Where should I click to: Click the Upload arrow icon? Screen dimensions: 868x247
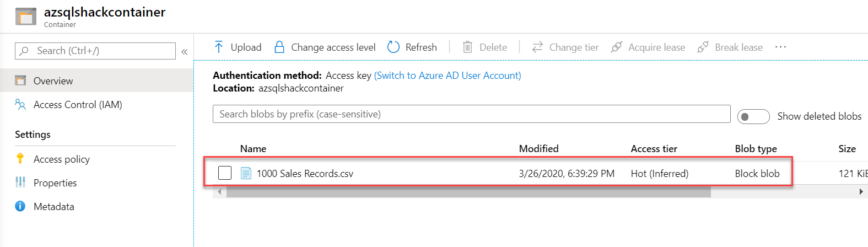point(219,47)
